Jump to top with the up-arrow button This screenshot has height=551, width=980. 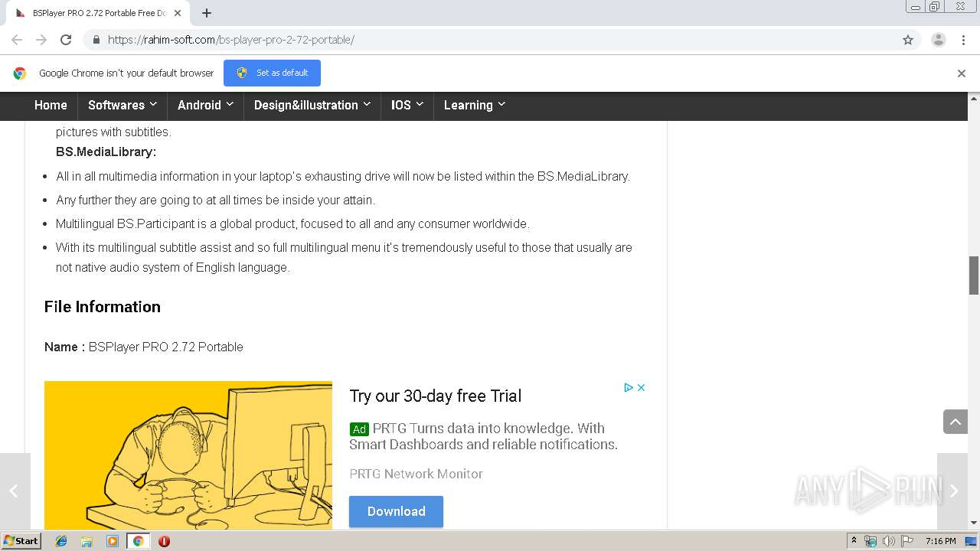(x=955, y=422)
